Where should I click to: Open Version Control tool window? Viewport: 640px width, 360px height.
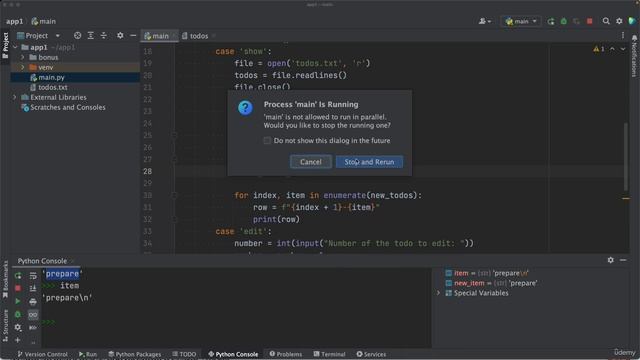42,354
